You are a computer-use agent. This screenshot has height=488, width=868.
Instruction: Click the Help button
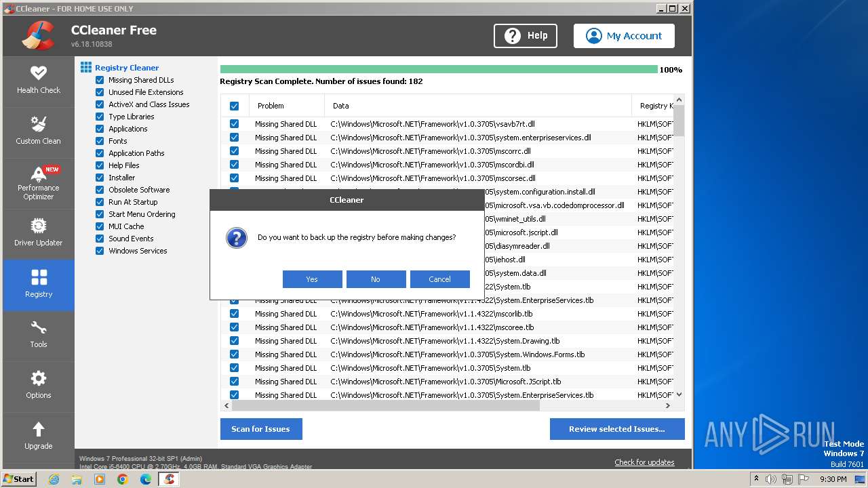[526, 36]
